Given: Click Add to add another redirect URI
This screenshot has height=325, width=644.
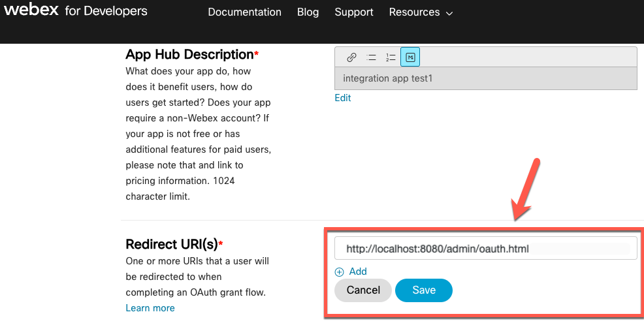Looking at the screenshot, I should tap(358, 271).
